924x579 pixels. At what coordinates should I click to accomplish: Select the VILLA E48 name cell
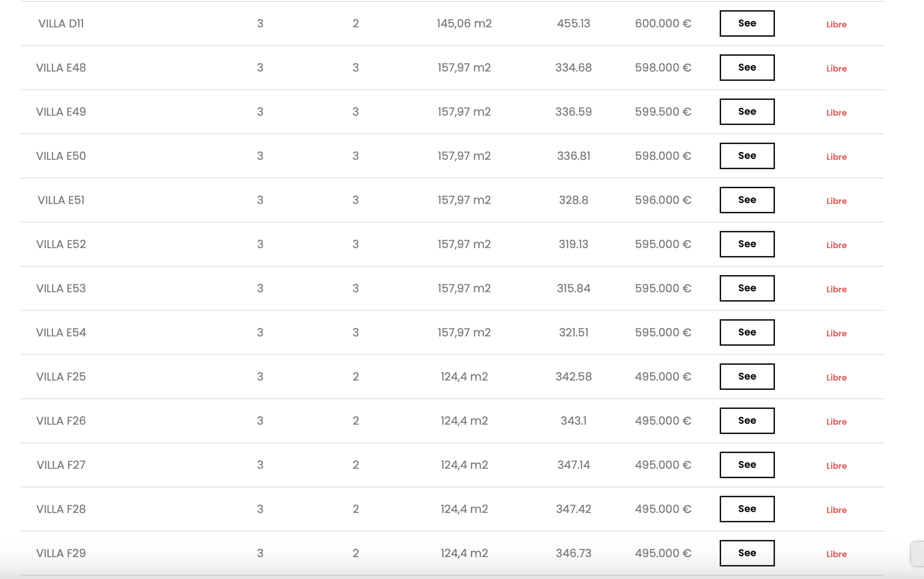[x=61, y=68]
